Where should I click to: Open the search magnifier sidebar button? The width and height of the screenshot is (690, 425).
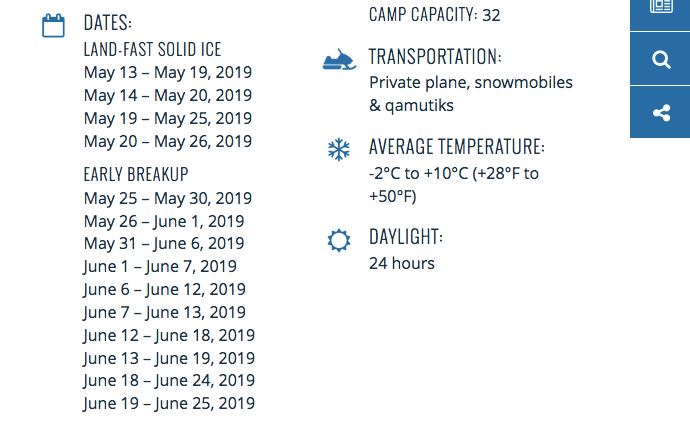(661, 59)
